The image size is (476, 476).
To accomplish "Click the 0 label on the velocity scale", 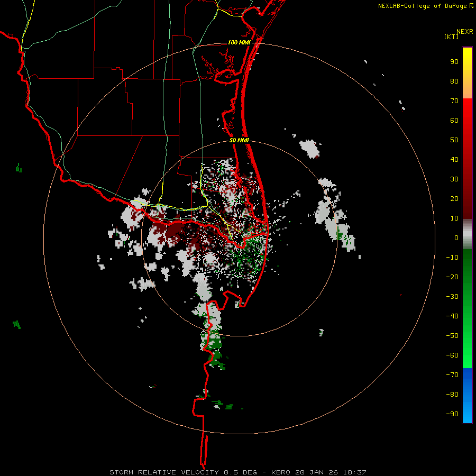I will 456,238.
